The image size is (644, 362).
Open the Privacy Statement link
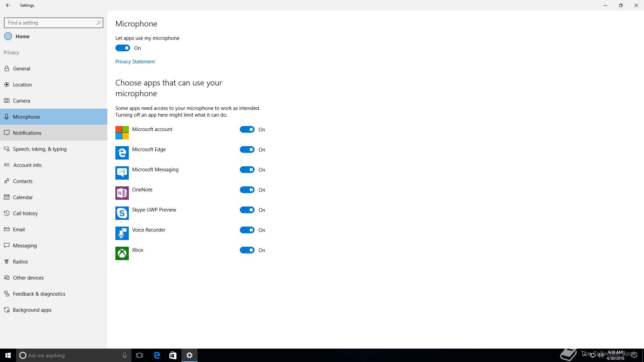coord(135,62)
